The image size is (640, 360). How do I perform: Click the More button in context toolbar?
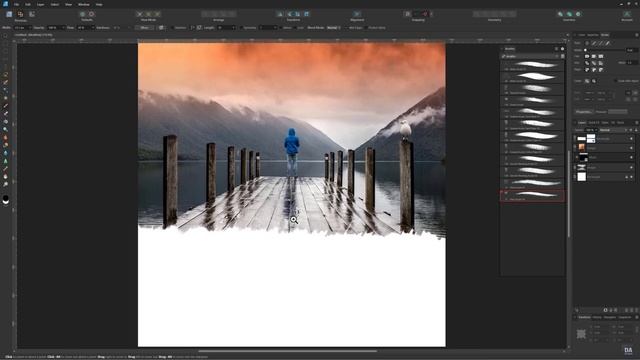[144, 28]
